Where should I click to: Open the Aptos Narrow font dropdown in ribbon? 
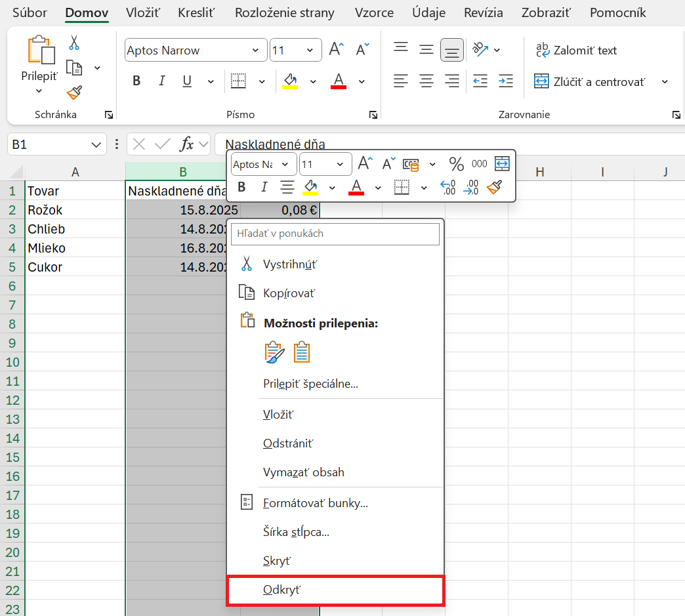pos(256,51)
